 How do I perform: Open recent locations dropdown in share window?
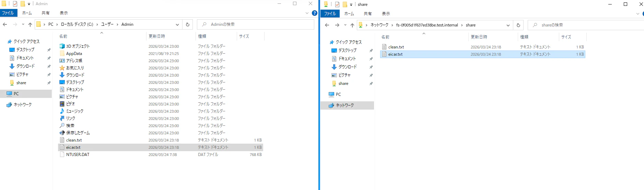pyautogui.click(x=345, y=25)
